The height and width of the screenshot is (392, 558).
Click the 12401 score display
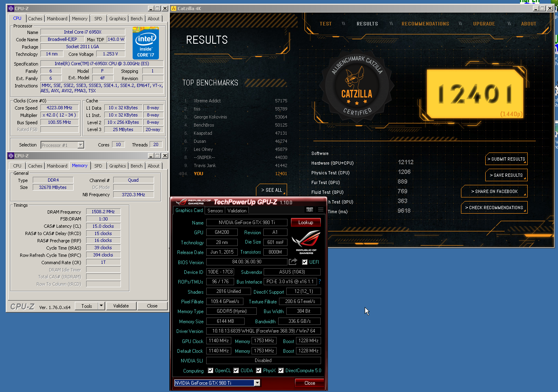pos(475,93)
